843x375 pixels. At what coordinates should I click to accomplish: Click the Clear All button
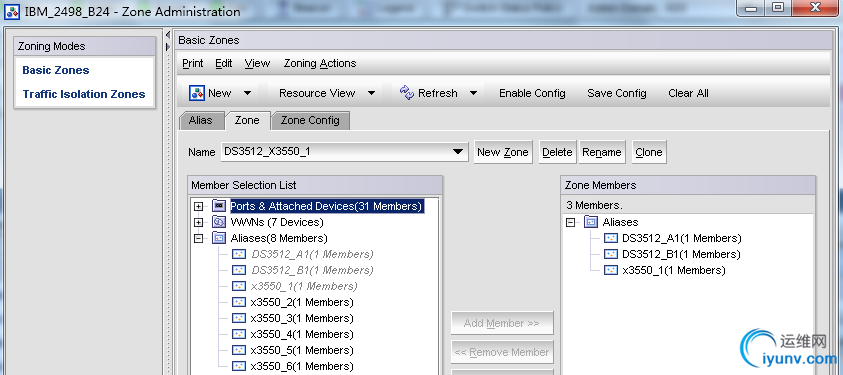pos(688,93)
